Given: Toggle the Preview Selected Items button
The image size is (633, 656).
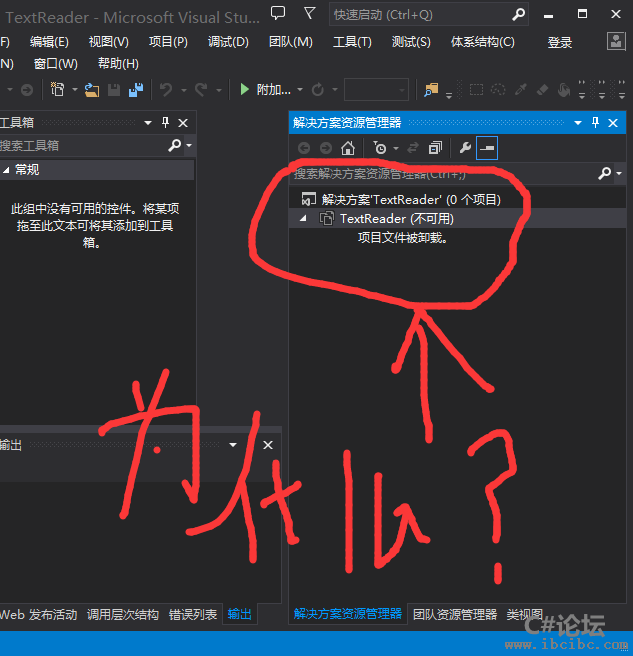Looking at the screenshot, I should [x=487, y=148].
